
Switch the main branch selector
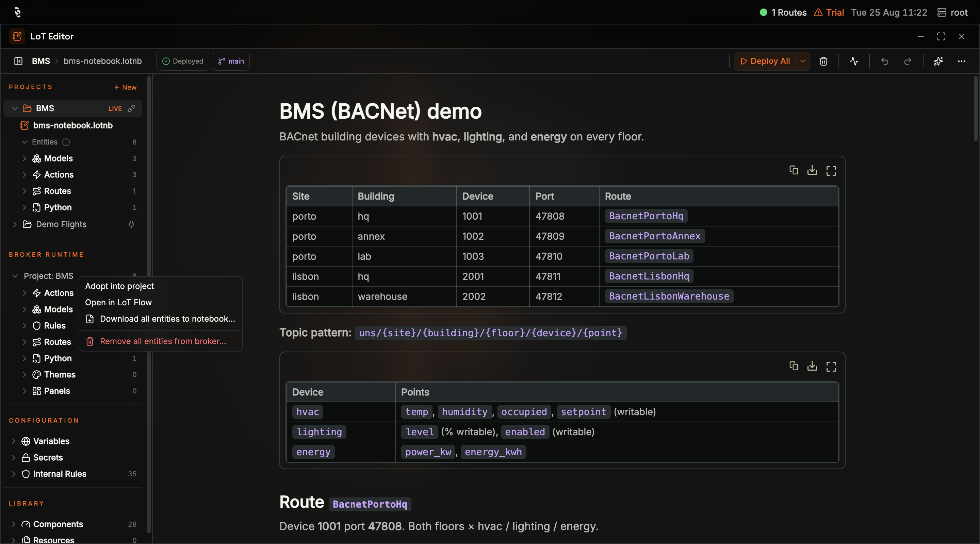click(231, 61)
